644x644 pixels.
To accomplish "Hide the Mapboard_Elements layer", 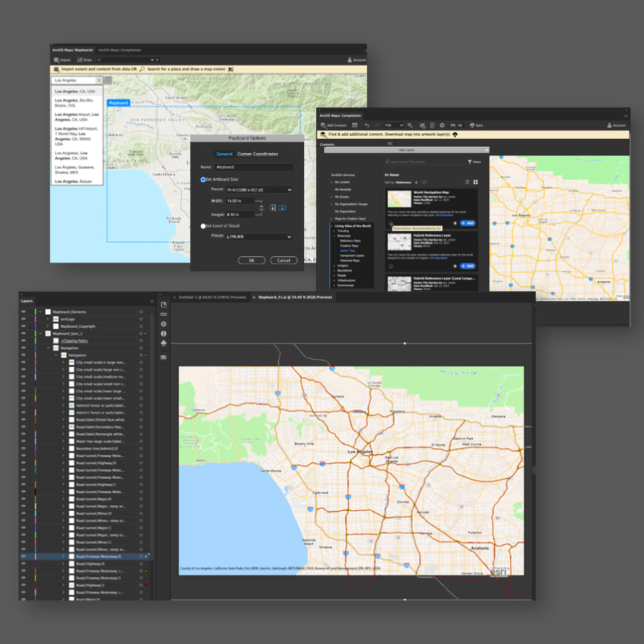I will [x=24, y=311].
